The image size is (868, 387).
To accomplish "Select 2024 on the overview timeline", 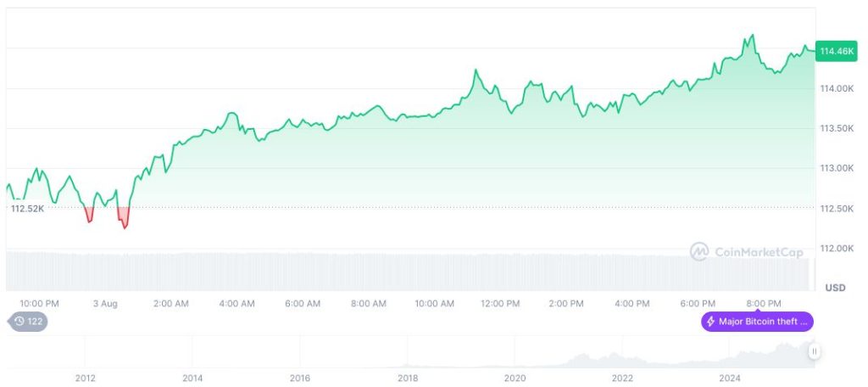I will (x=730, y=378).
